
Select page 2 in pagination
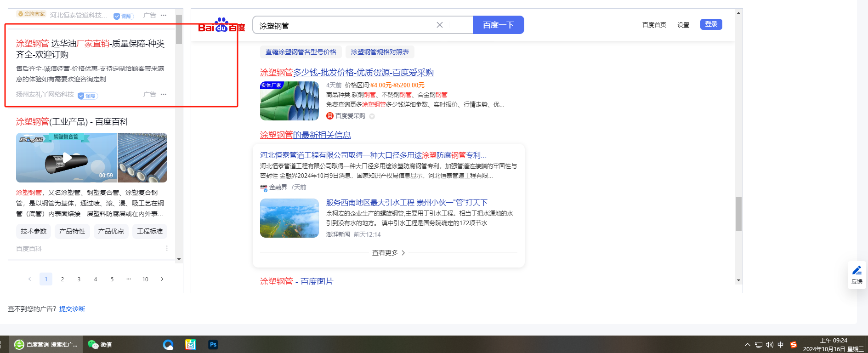click(x=62, y=279)
